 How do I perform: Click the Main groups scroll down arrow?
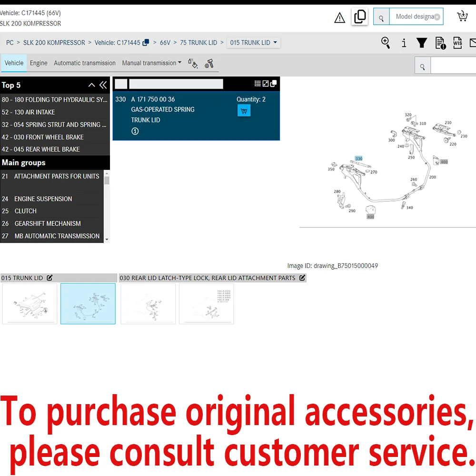[107, 239]
